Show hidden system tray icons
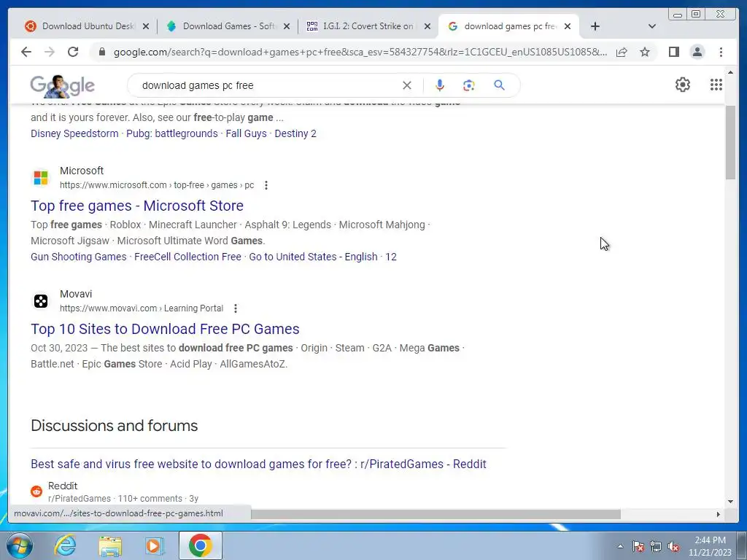The width and height of the screenshot is (747, 560). 620,546
